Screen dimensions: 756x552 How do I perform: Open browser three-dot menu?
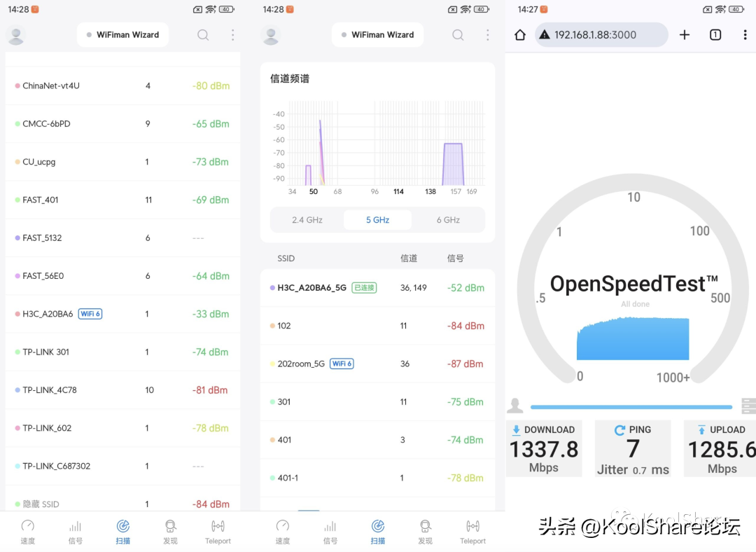pos(745,35)
